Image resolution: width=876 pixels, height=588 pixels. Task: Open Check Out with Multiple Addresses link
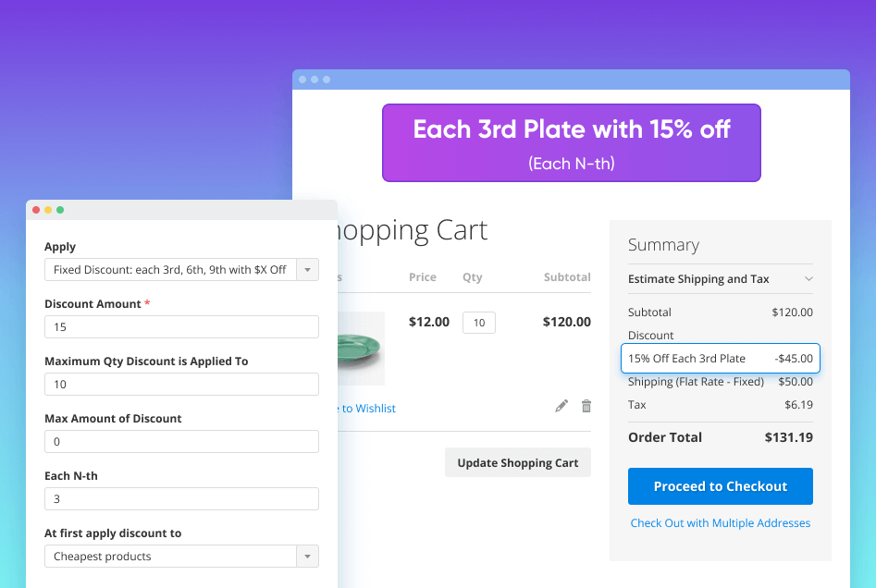coord(720,523)
